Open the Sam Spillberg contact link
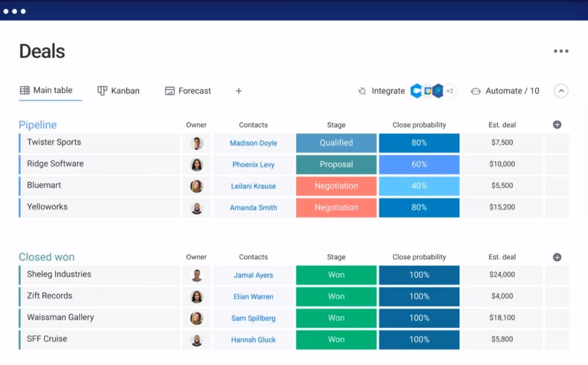Image resolution: width=588 pixels, height=365 pixels. [x=253, y=318]
